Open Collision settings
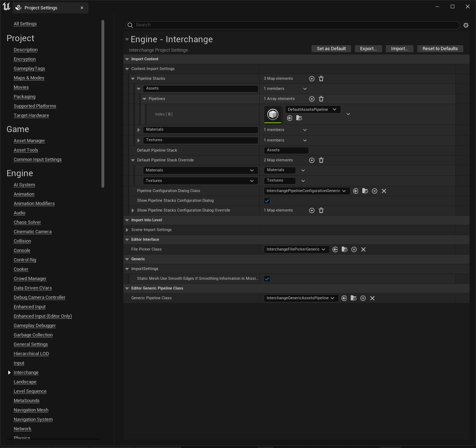The width and height of the screenshot is (476, 448). [22, 241]
